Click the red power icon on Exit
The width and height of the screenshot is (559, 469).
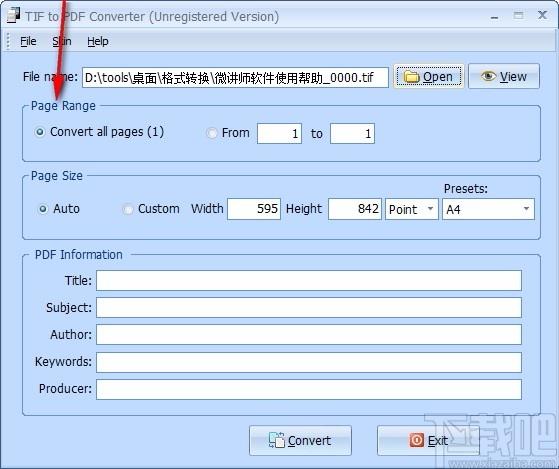tap(416, 440)
